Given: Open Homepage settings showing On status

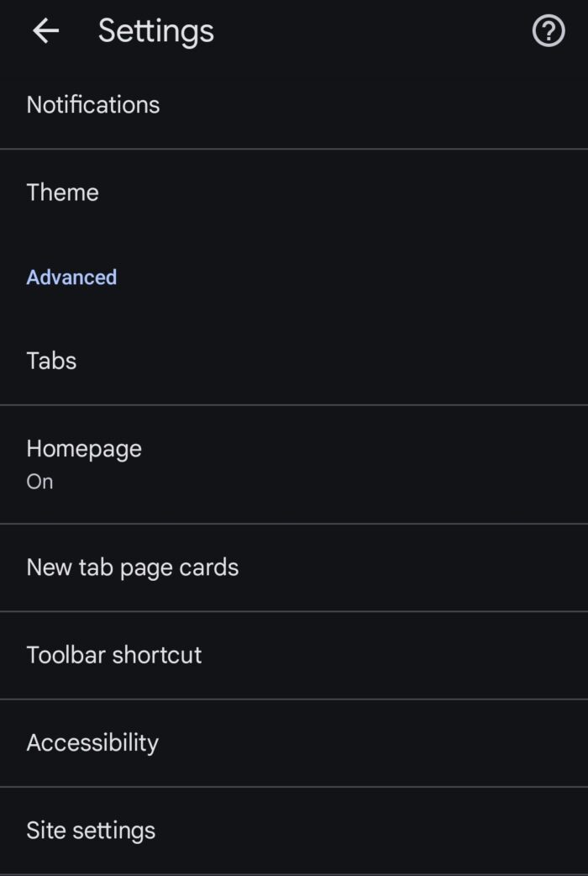Looking at the screenshot, I should click(84, 461).
